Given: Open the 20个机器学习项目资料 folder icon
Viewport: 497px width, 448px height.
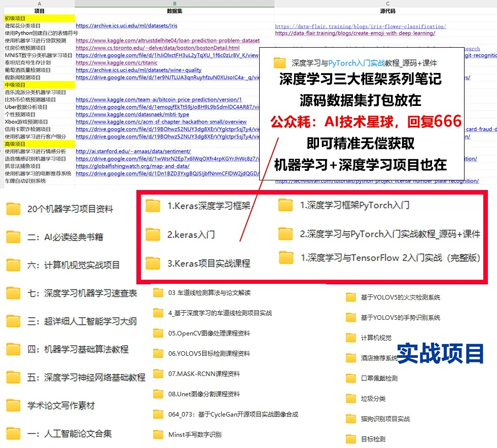Looking at the screenshot, I should click(13, 209).
